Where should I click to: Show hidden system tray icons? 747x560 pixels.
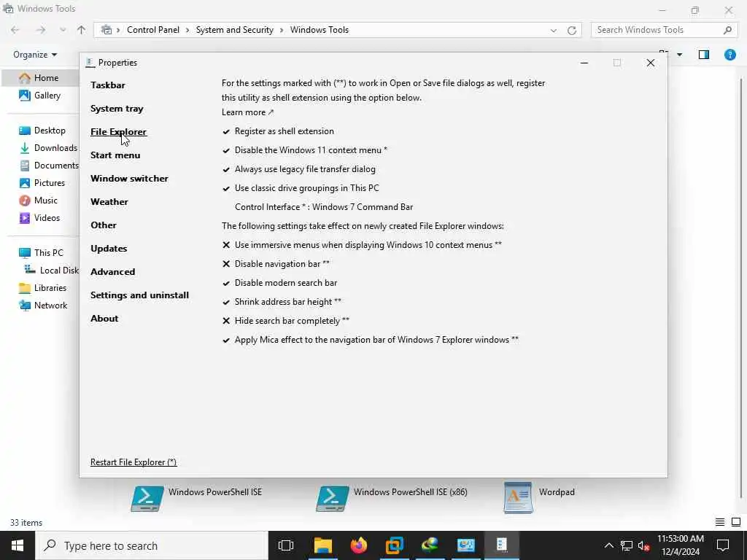[609, 545]
